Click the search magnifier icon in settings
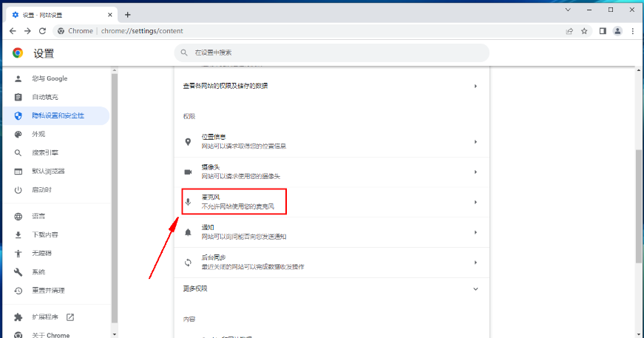This screenshot has width=644, height=338. click(x=184, y=53)
